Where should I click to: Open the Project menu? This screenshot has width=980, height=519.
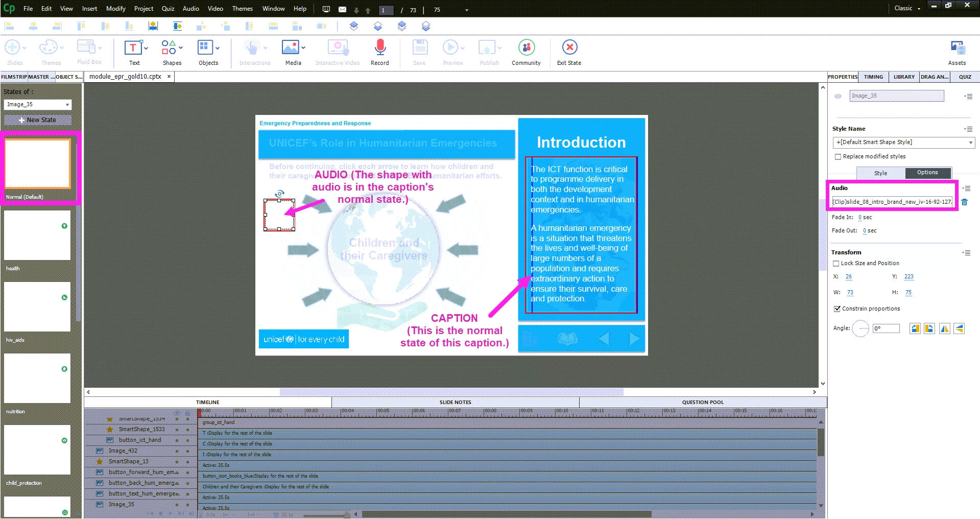coord(144,9)
